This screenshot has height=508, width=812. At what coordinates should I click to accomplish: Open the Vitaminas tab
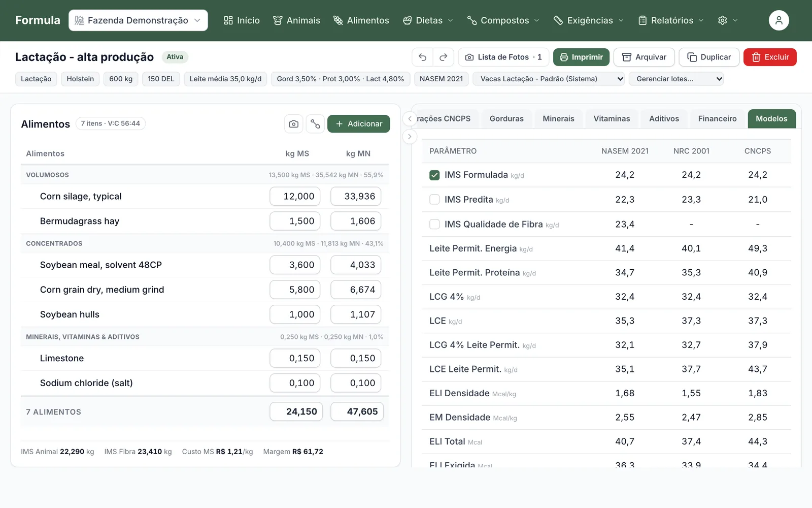click(x=612, y=119)
